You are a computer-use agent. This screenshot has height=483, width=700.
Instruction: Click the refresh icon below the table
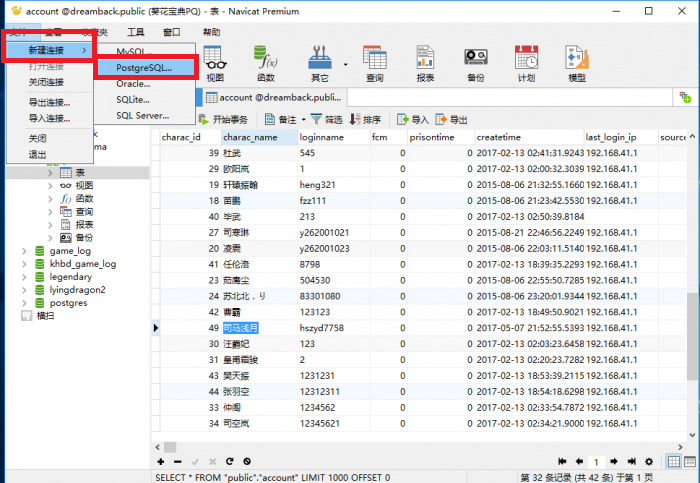pyautogui.click(x=230, y=461)
